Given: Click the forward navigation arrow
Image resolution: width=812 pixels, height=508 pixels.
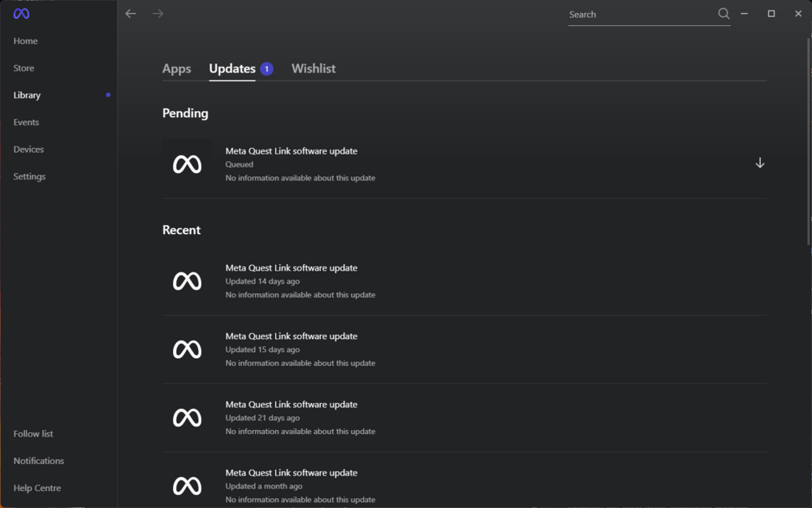Looking at the screenshot, I should 158,14.
